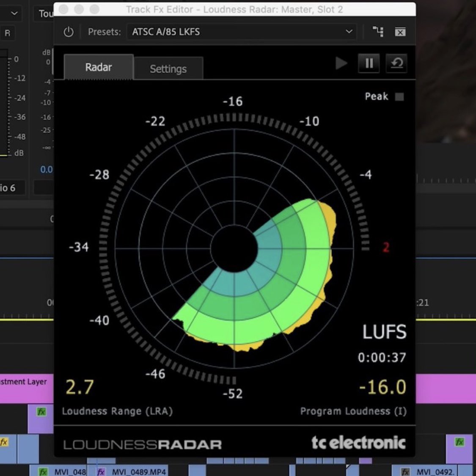Click the delete preset X icon
The image size is (476, 476).
click(400, 32)
